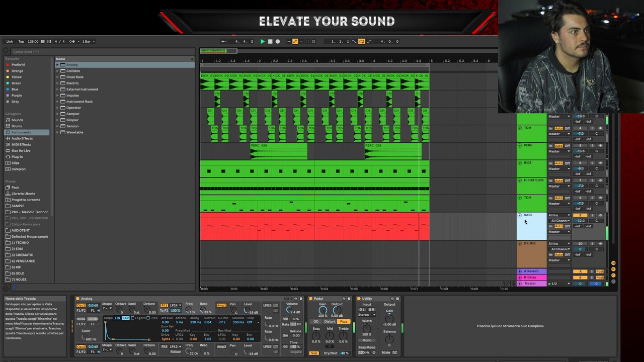The height and width of the screenshot is (362, 644).
Task: Fold the DRUMS track
Action: (x=520, y=244)
